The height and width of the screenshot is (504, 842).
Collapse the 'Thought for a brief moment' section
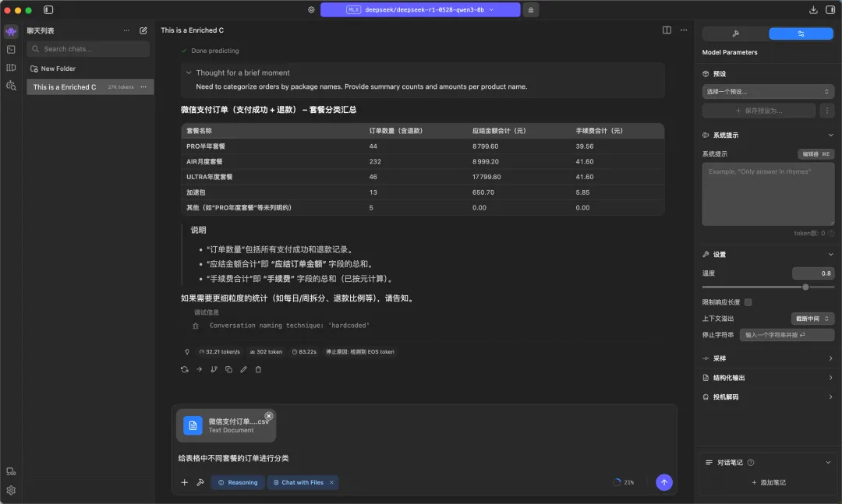pyautogui.click(x=189, y=72)
